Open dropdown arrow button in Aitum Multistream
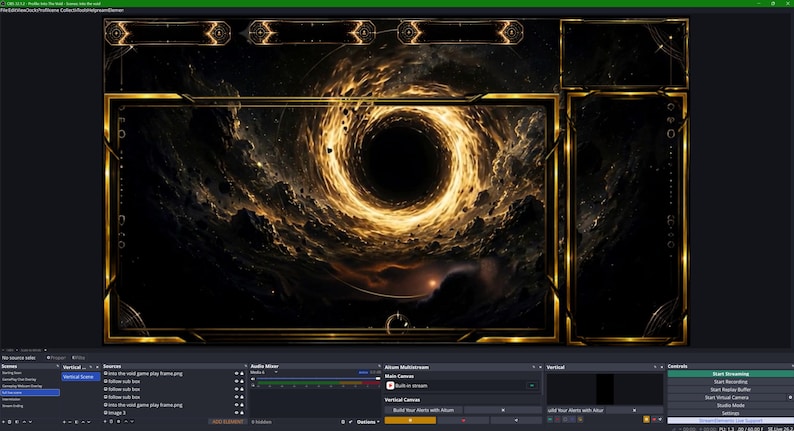Viewport: 794px width, 431px height. click(x=516, y=420)
